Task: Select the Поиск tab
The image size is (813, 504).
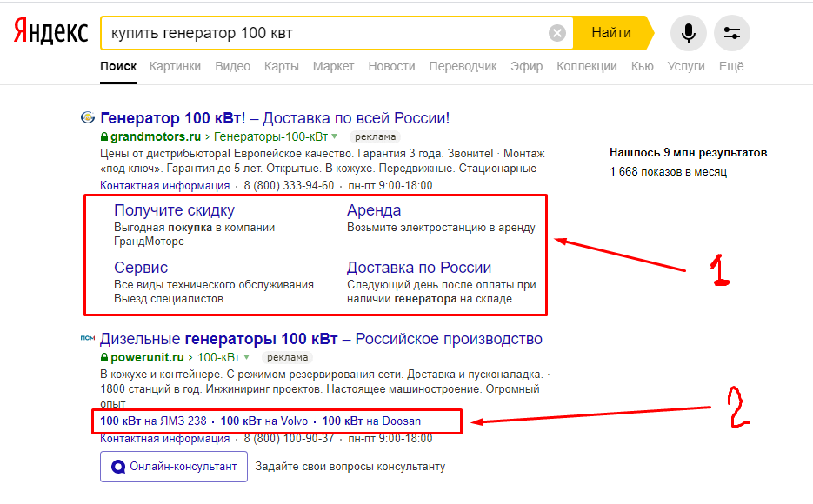Action: coord(118,66)
